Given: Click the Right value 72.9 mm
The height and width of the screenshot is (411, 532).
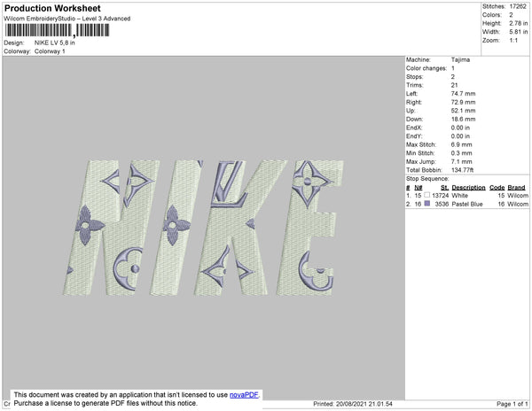Looking at the screenshot, I should coord(463,102).
